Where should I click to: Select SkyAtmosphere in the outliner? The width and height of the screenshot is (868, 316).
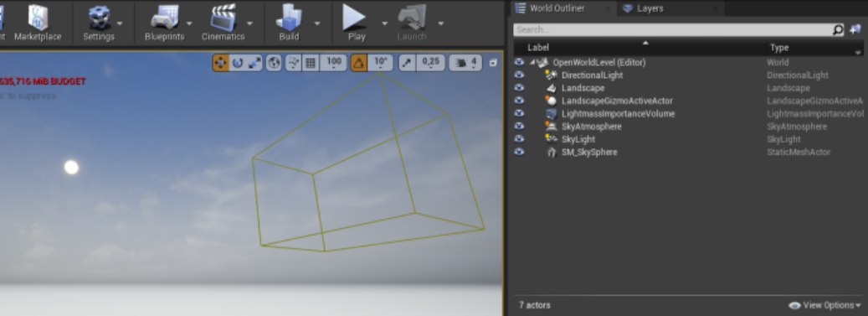pos(591,127)
